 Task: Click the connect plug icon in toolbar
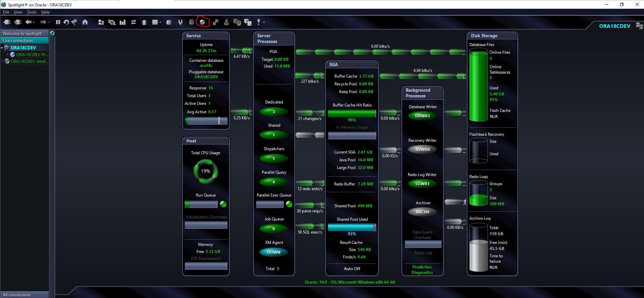(7, 22)
